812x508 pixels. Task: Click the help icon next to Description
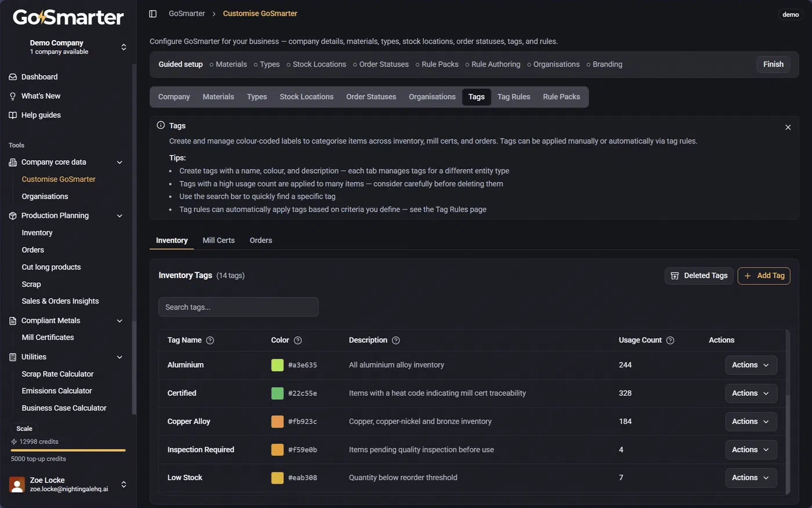pyautogui.click(x=396, y=340)
